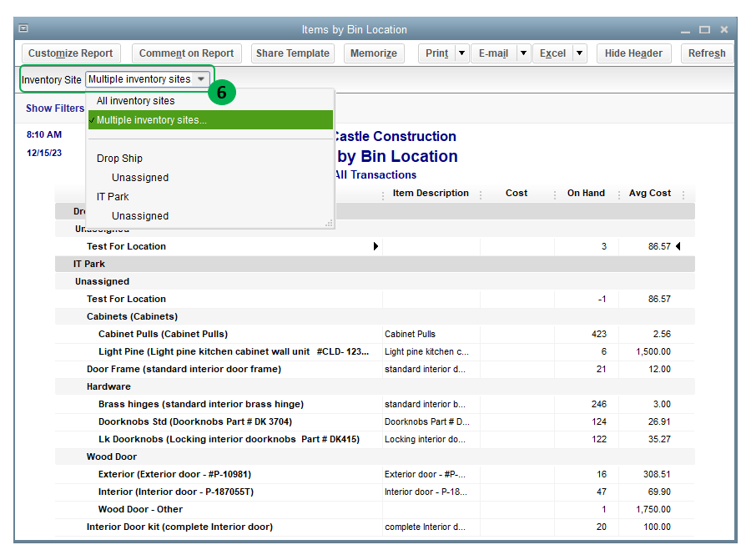Maximize the Items by Bin Location window
The image size is (751, 560).
(704, 29)
